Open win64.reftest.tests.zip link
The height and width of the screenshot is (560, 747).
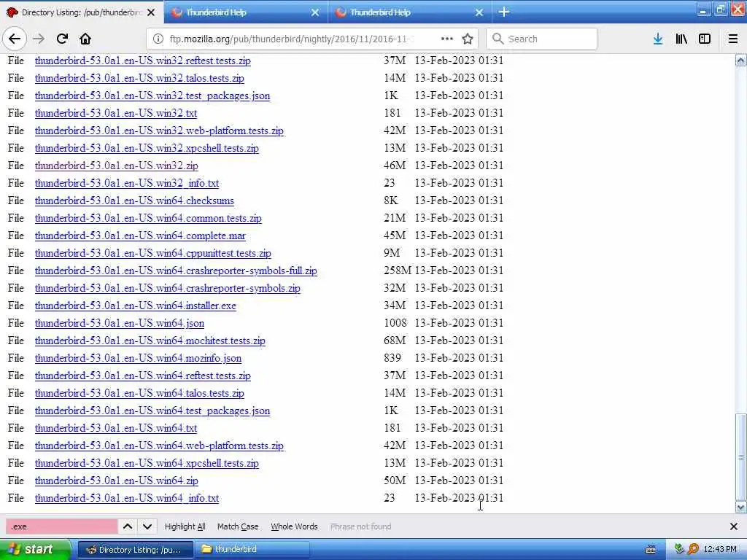(x=143, y=376)
